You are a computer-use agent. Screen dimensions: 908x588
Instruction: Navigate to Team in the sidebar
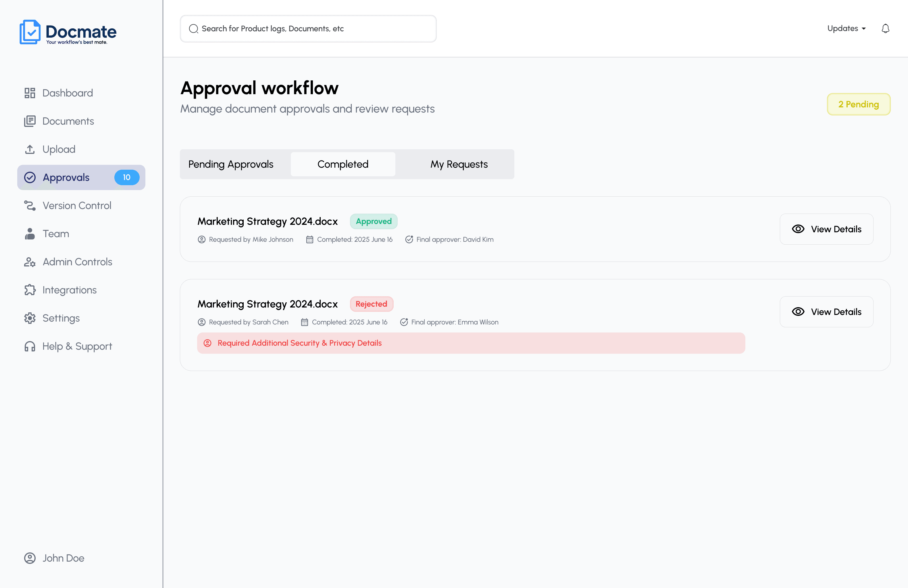click(x=81, y=234)
